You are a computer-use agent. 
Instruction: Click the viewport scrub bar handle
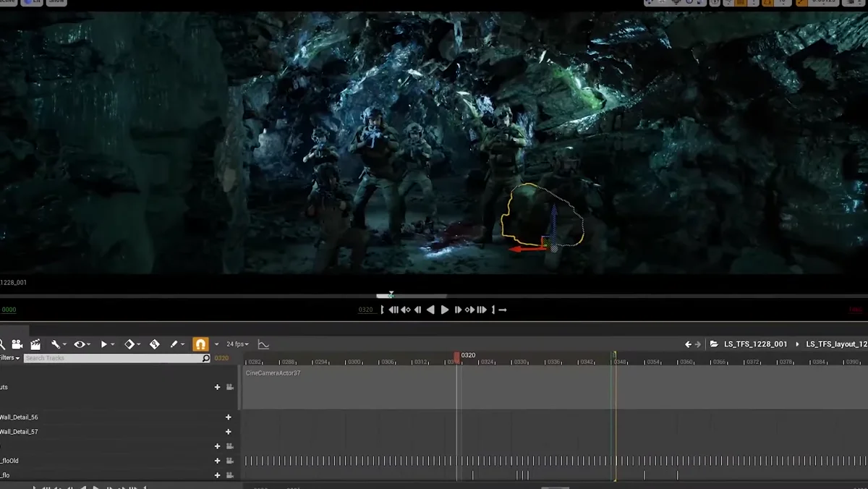[x=391, y=295]
